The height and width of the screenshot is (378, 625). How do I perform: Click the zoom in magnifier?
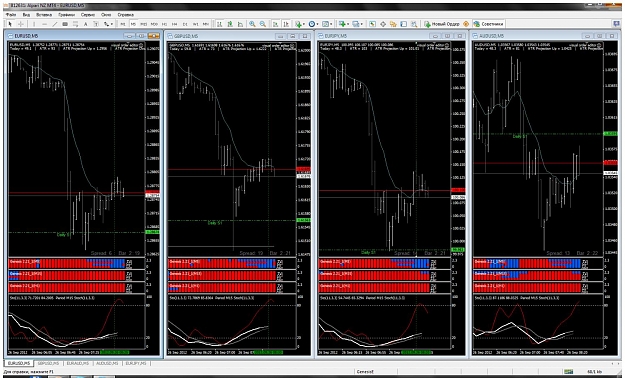click(252, 24)
